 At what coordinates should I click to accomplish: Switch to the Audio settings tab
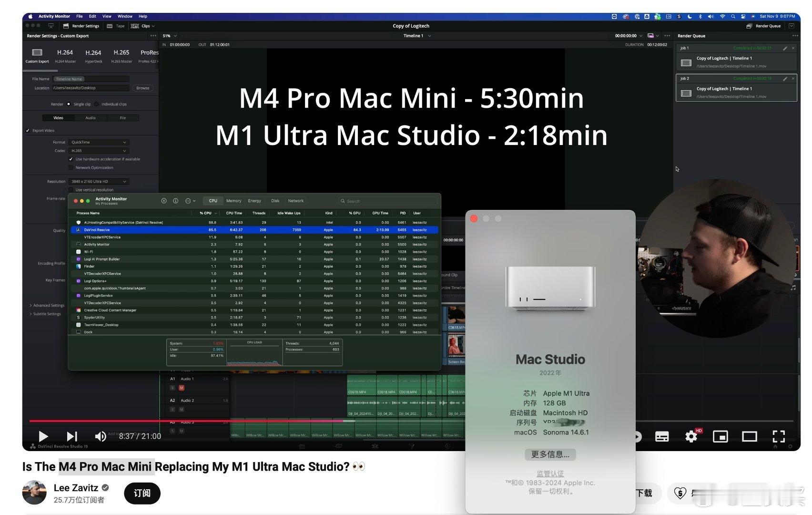91,118
